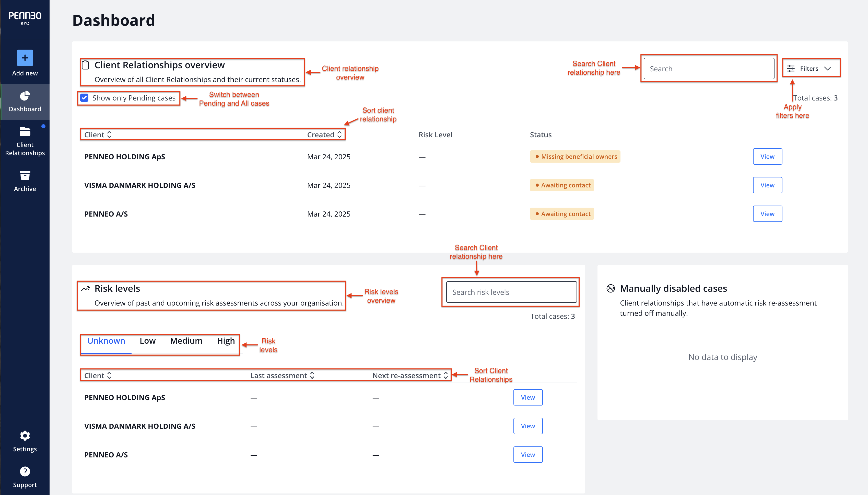Go to Client Relationships in sidebar

tap(25, 141)
